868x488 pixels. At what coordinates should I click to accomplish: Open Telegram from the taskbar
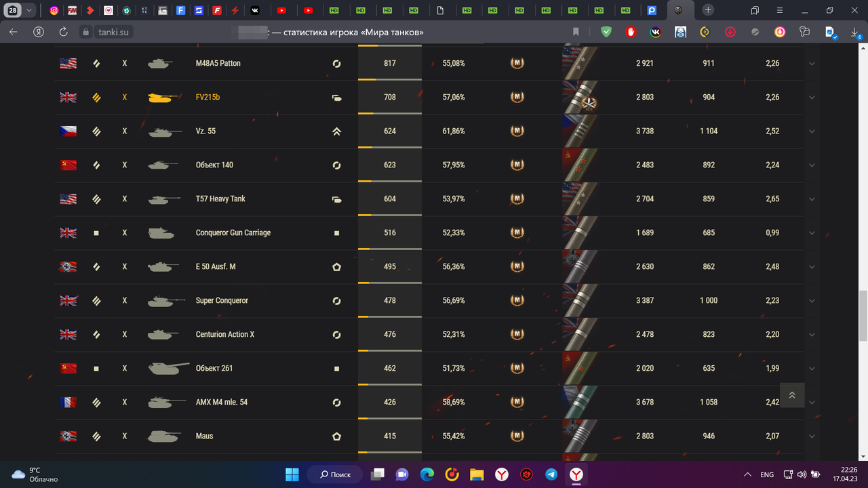(x=551, y=474)
